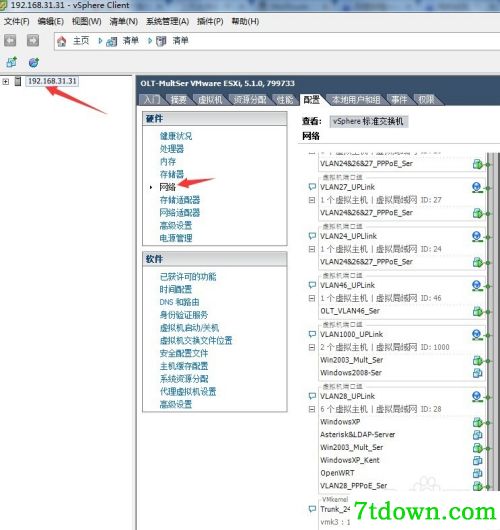Click the new resource pool toolbar icon
500x530 pixels.
pyautogui.click(x=34, y=62)
